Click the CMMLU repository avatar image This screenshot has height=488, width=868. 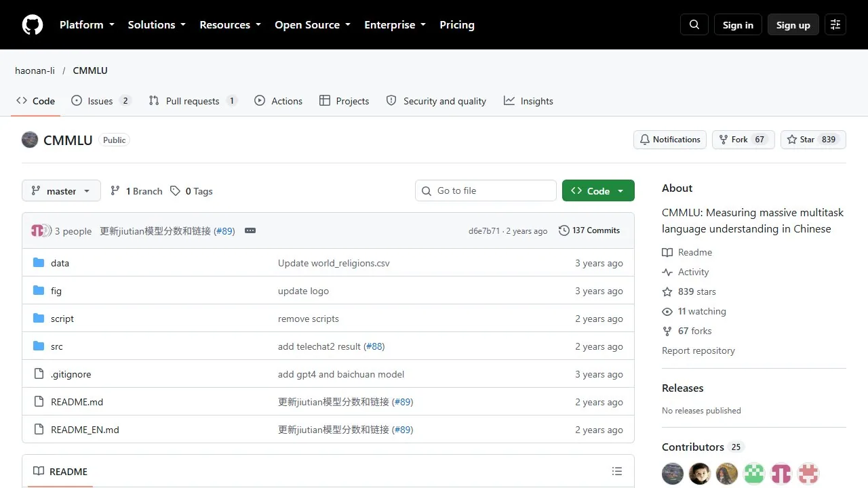click(30, 140)
